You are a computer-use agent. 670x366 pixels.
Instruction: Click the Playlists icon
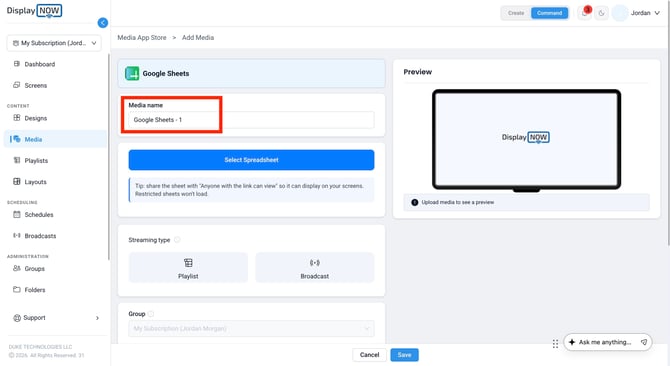tap(17, 160)
